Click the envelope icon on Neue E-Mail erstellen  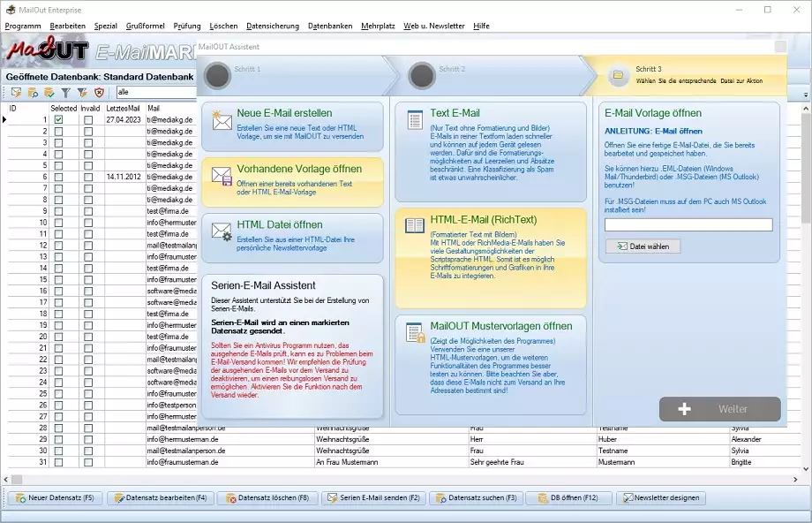pos(222,121)
